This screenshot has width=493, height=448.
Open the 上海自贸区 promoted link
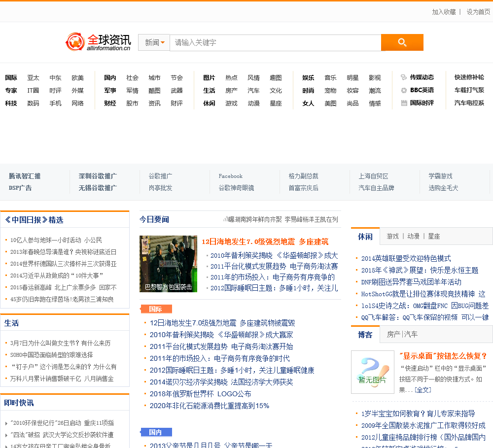[374, 176]
